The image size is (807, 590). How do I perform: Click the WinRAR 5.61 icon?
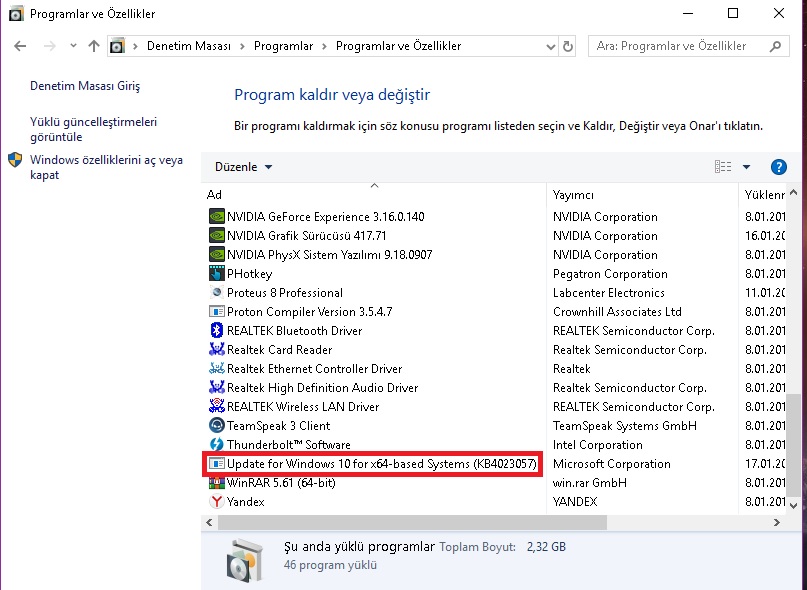[x=217, y=483]
